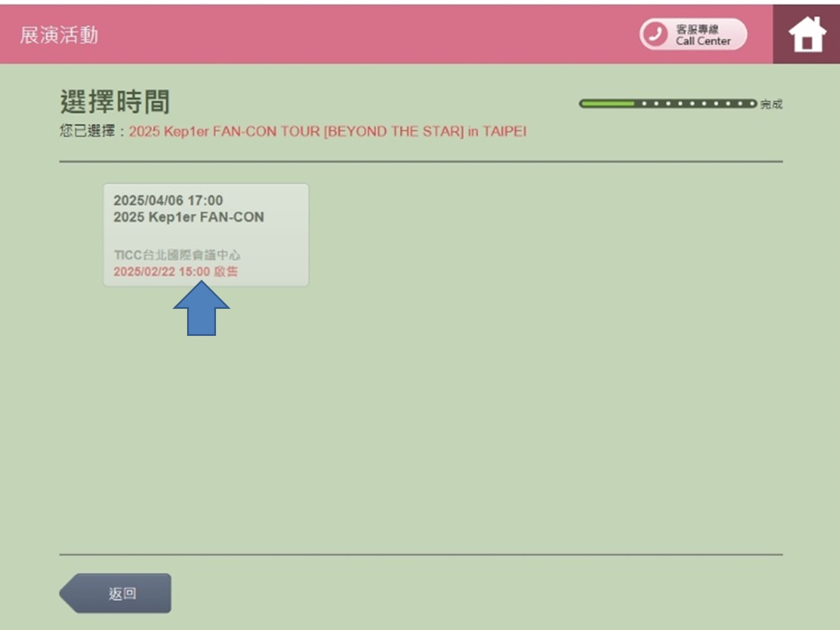This screenshot has height=630, width=840.
Task: Click the 完成 label at progress end
Action: click(x=772, y=104)
